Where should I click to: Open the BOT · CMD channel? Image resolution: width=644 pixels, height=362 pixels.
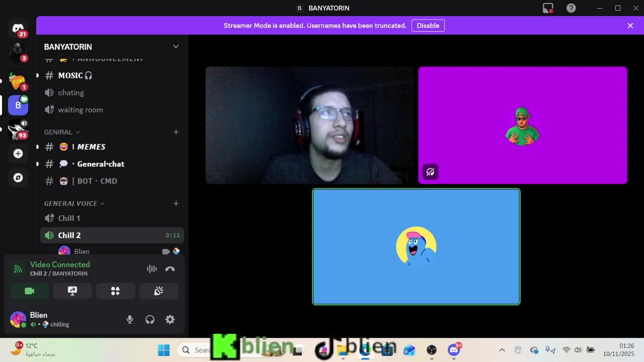(112, 181)
